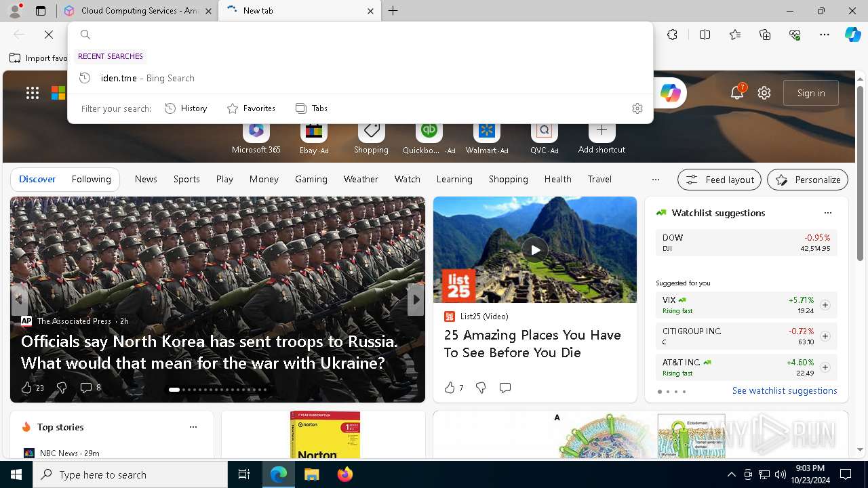The height and width of the screenshot is (488, 868).
Task: Add Citigroup Inc. to the watchlist
Action: pyautogui.click(x=825, y=336)
